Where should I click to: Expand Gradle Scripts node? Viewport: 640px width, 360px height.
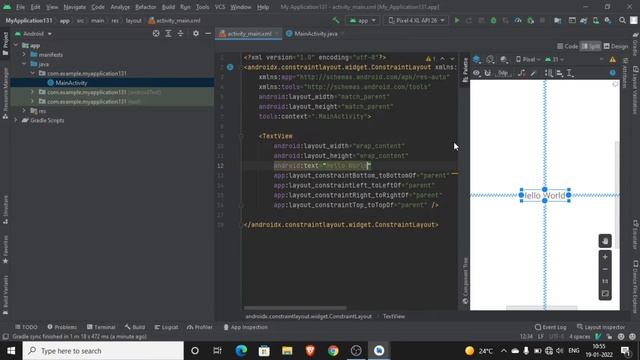(x=16, y=120)
